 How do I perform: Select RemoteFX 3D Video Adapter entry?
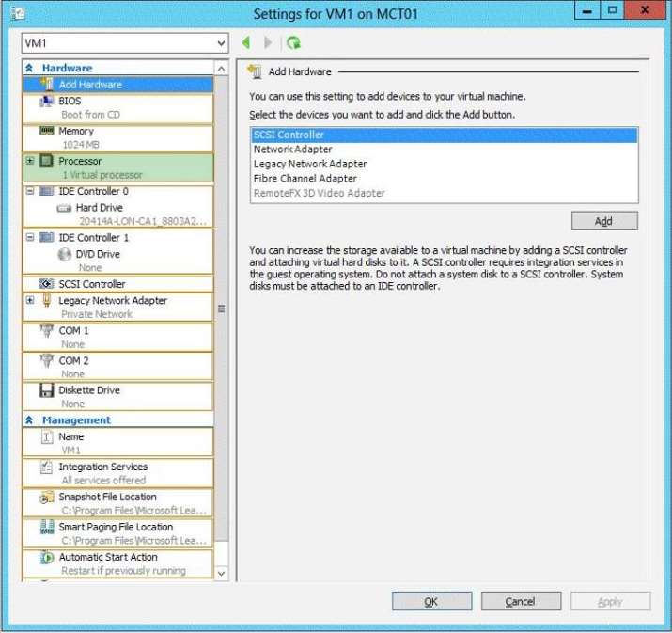(445, 193)
